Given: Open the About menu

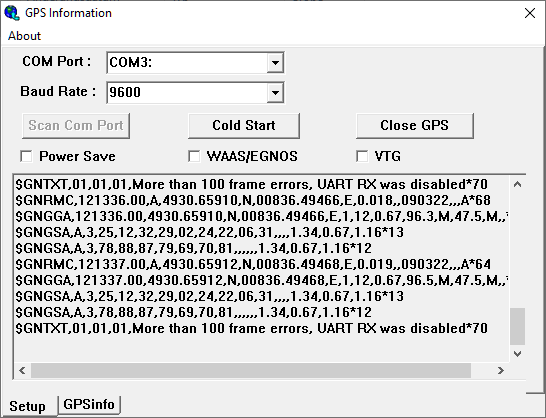Looking at the screenshot, I should [24, 36].
